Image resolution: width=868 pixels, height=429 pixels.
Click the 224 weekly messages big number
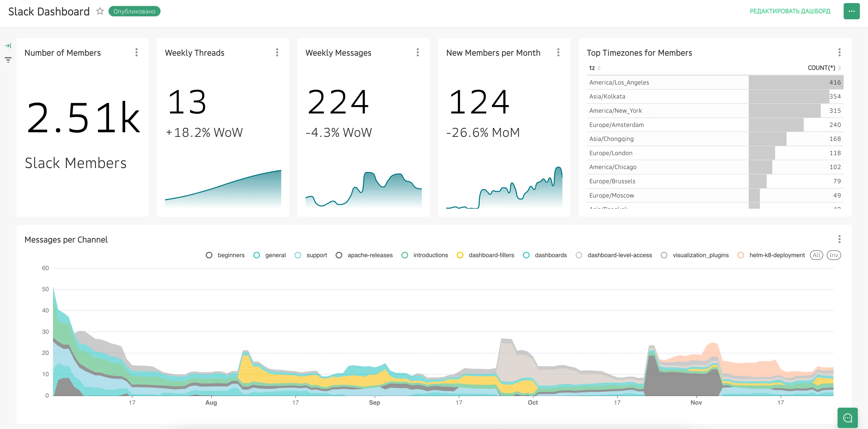click(338, 102)
